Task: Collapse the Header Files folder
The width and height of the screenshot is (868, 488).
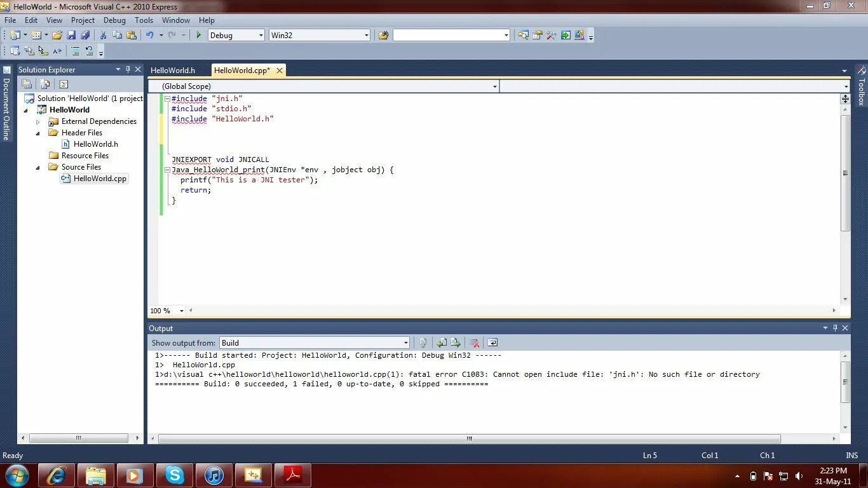Action: click(x=37, y=133)
